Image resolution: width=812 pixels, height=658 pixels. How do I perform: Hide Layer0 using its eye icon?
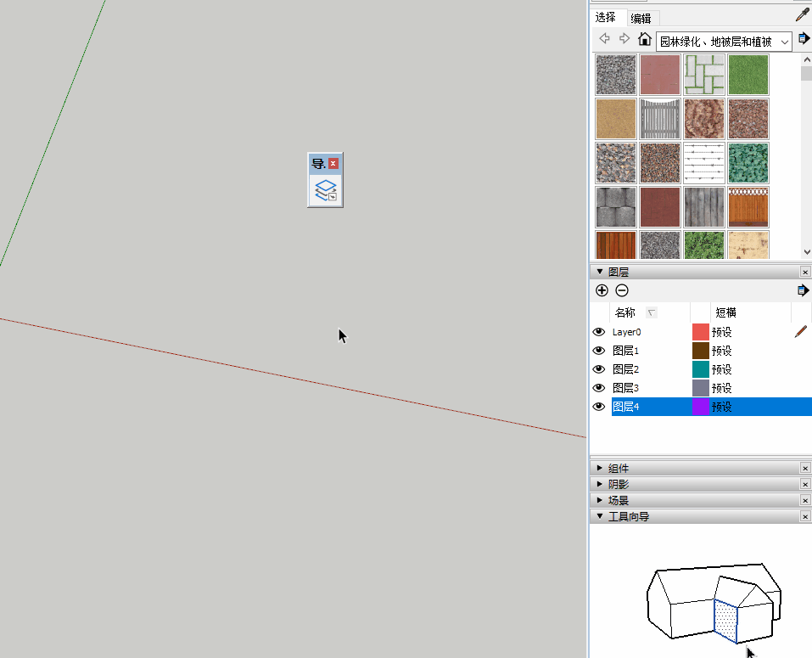click(599, 332)
